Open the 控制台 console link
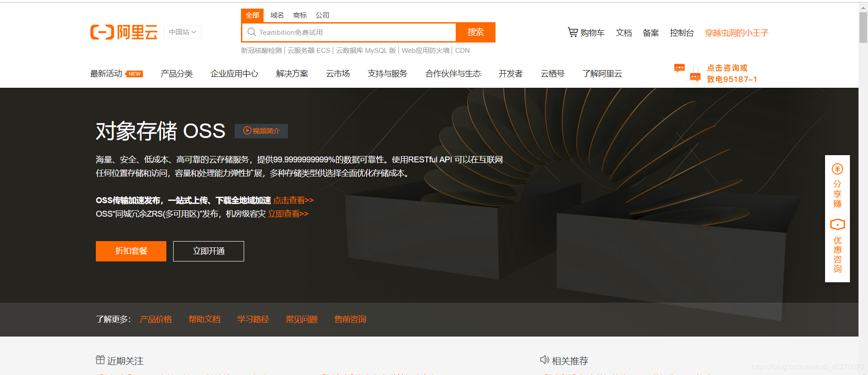Image resolution: width=868 pixels, height=375 pixels. click(x=682, y=33)
